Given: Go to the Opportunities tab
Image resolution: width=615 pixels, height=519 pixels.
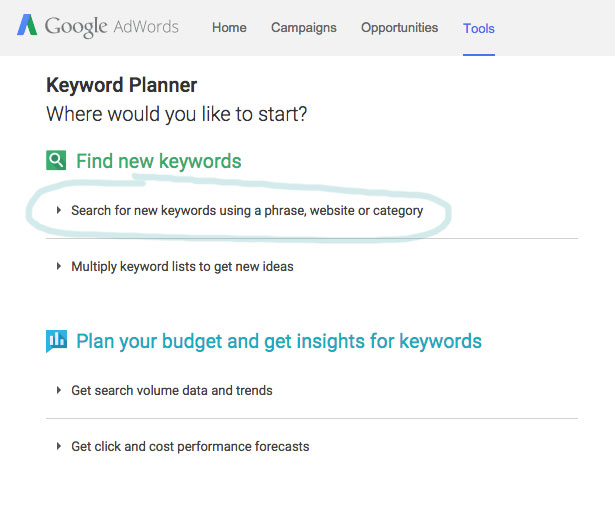Looking at the screenshot, I should pyautogui.click(x=399, y=28).
